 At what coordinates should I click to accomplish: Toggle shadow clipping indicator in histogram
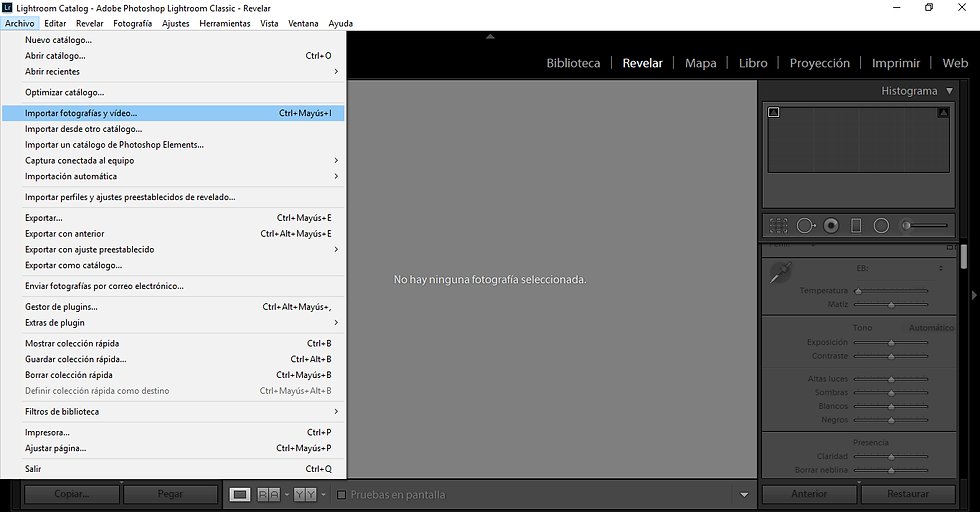coord(774,113)
